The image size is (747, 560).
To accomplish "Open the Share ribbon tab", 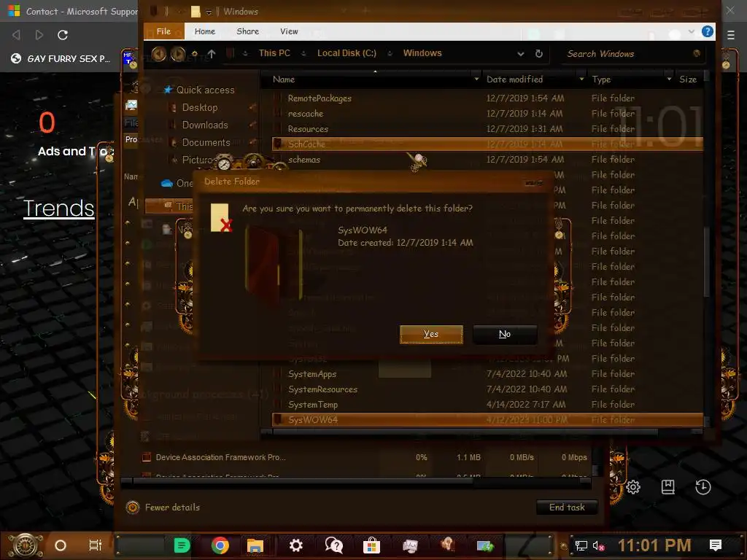I will pos(248,31).
